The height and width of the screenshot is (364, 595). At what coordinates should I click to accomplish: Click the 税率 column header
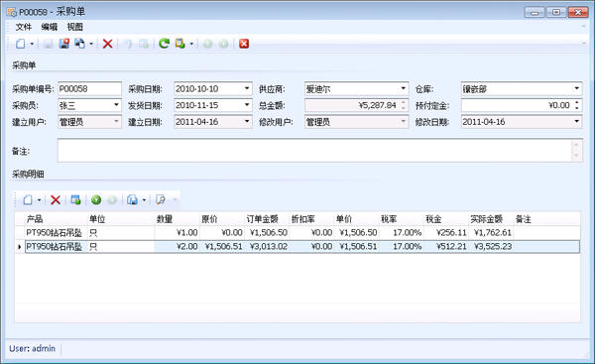click(402, 219)
